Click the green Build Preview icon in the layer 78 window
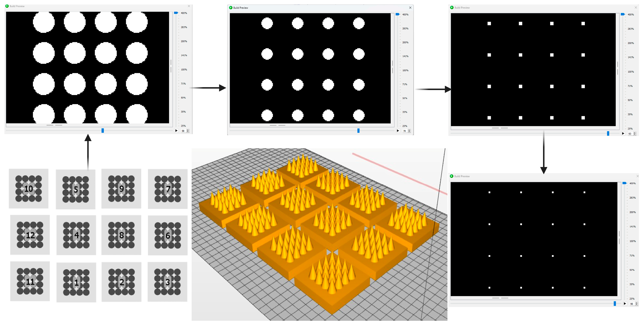 (x=230, y=8)
